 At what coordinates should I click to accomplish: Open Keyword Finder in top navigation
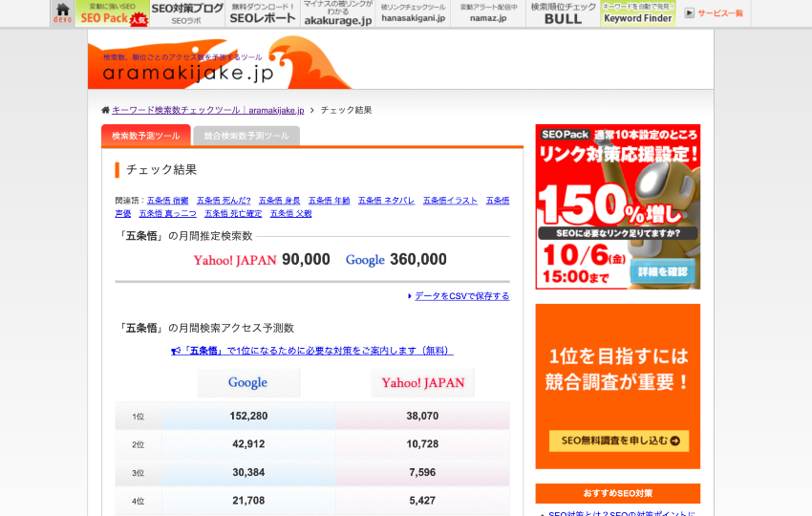click(x=638, y=13)
